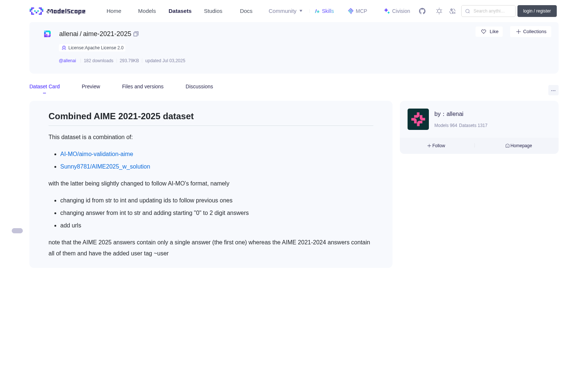Switch to the Files and versions tab
This screenshot has width=588, height=368.
click(143, 86)
